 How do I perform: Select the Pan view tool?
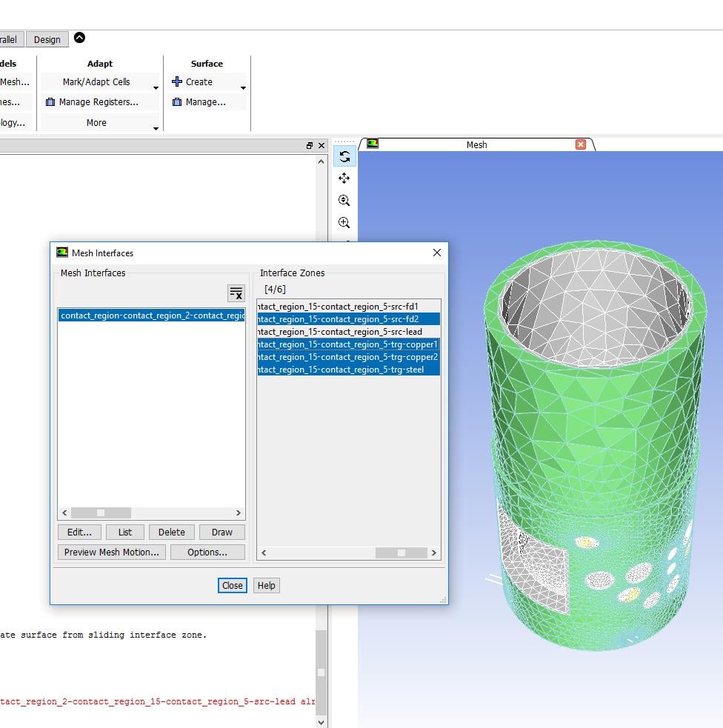tap(344, 178)
